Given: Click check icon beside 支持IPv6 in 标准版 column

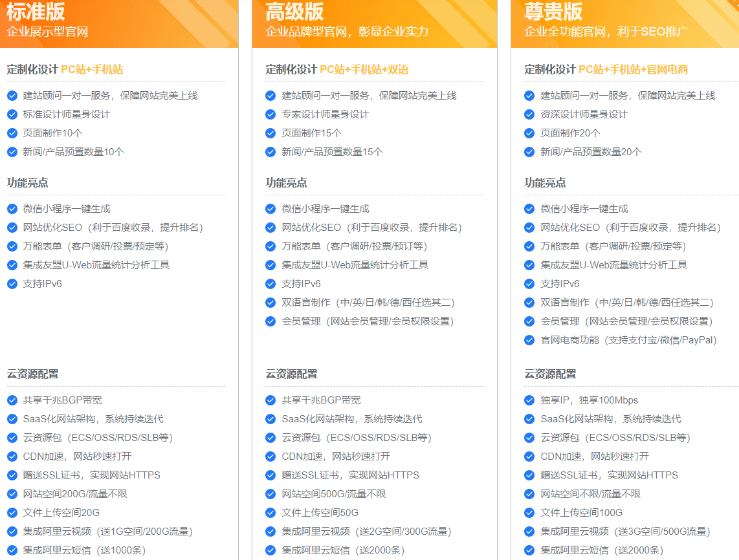Looking at the screenshot, I should pos(12,284).
